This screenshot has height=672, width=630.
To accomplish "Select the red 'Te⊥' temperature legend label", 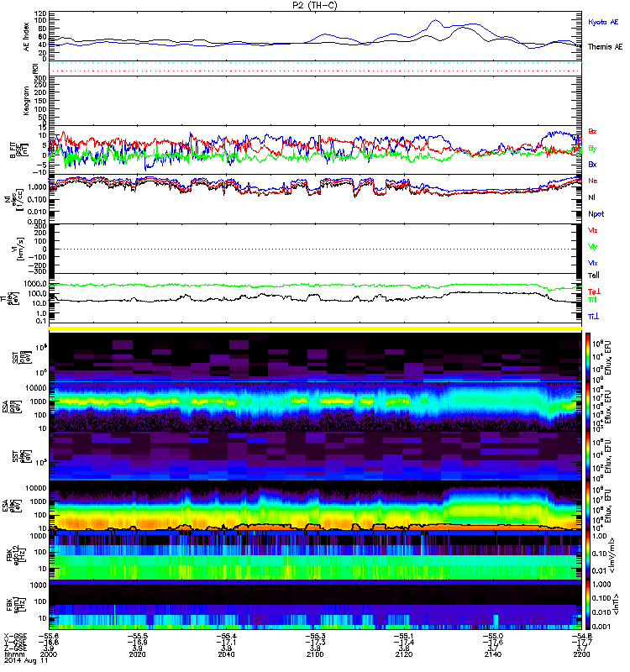I will [594, 291].
